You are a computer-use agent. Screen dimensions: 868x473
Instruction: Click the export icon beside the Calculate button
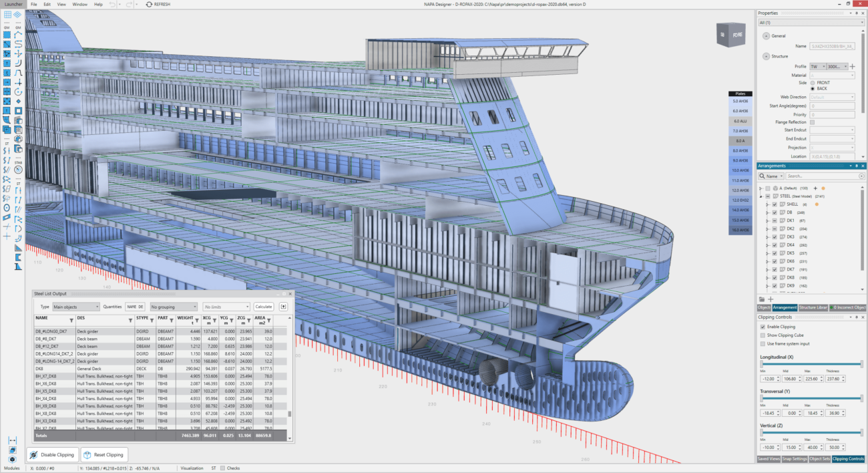[283, 307]
